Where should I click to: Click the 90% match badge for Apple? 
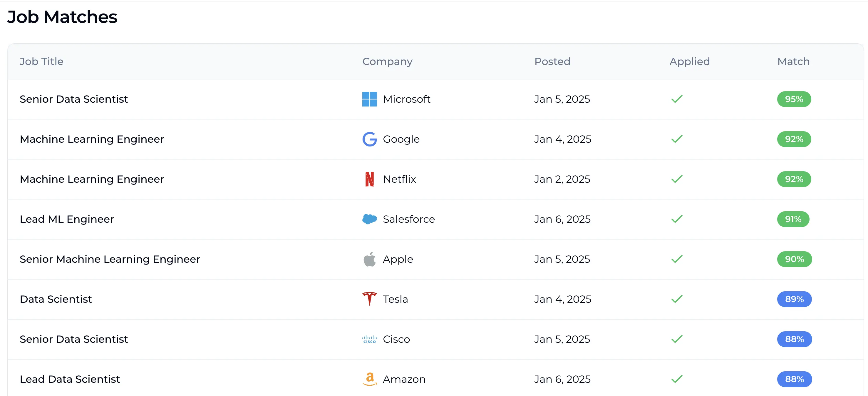pyautogui.click(x=794, y=259)
